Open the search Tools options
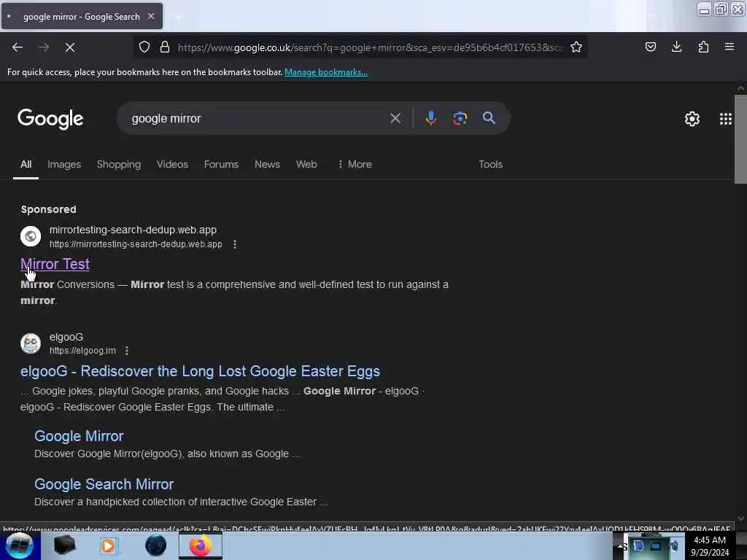This screenshot has height=560, width=747. 491,164
